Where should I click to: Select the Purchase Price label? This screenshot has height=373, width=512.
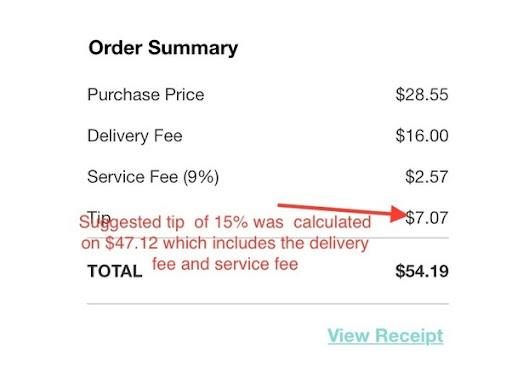point(146,94)
